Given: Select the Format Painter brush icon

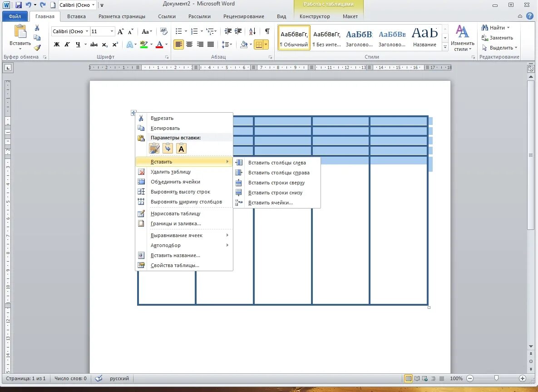Looking at the screenshot, I should pos(37,47).
